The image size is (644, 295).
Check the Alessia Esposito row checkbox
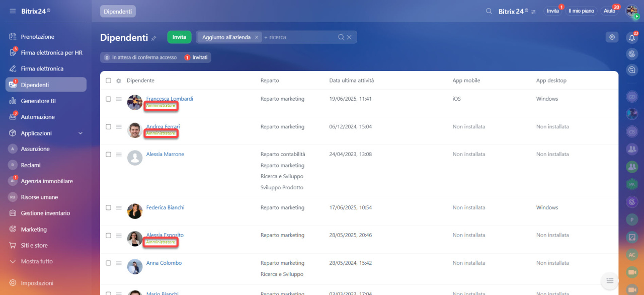click(x=109, y=235)
